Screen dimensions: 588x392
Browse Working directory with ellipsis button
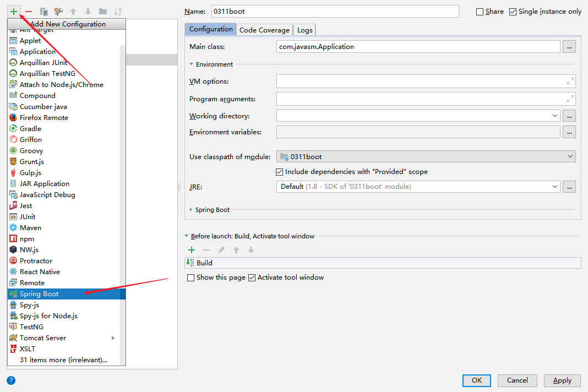pyautogui.click(x=569, y=116)
